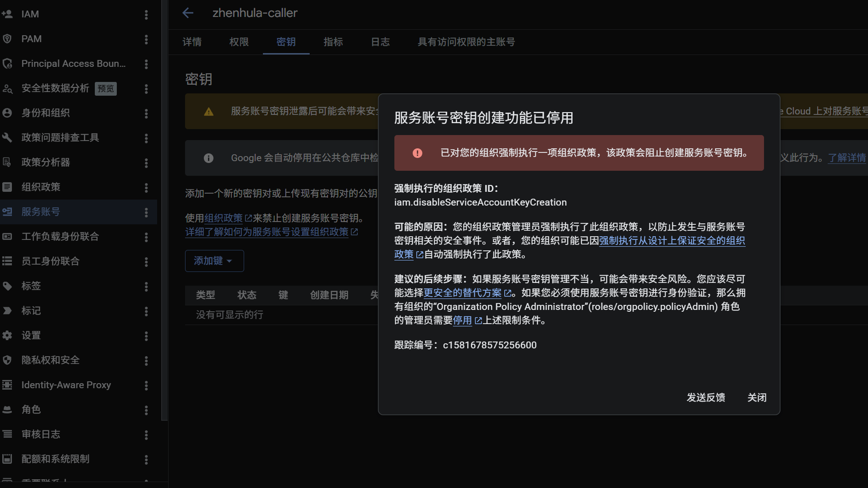Click the 审核日志 lines icon
This screenshot has height=488, width=868.
pyautogui.click(x=7, y=434)
